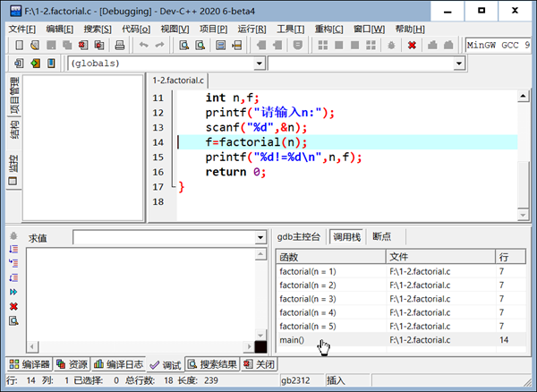Viewport: 537px width, 392px height.
Task: Click the Step Out debug icon
Action: (x=13, y=277)
